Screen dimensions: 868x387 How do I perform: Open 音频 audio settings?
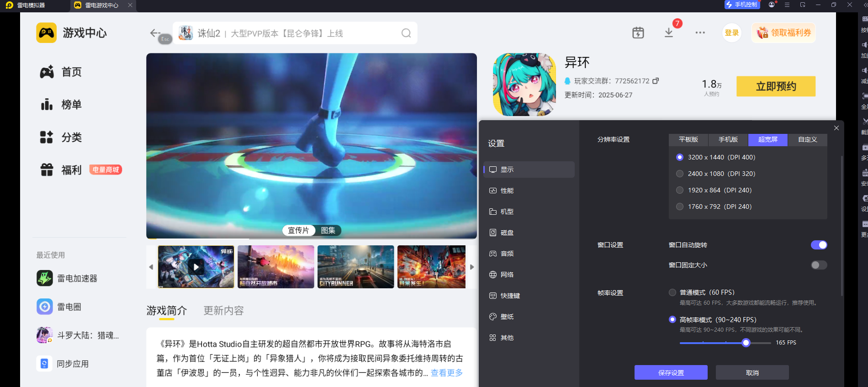click(529, 254)
